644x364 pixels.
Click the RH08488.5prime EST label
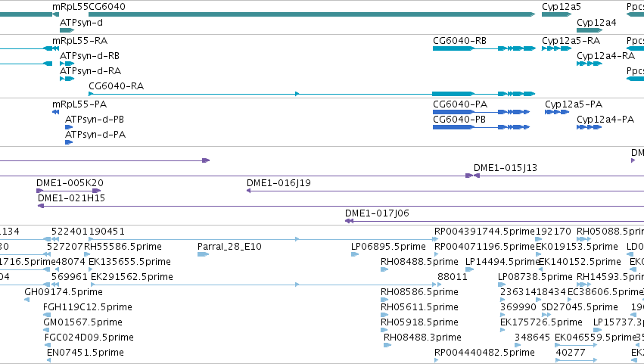[419, 262]
